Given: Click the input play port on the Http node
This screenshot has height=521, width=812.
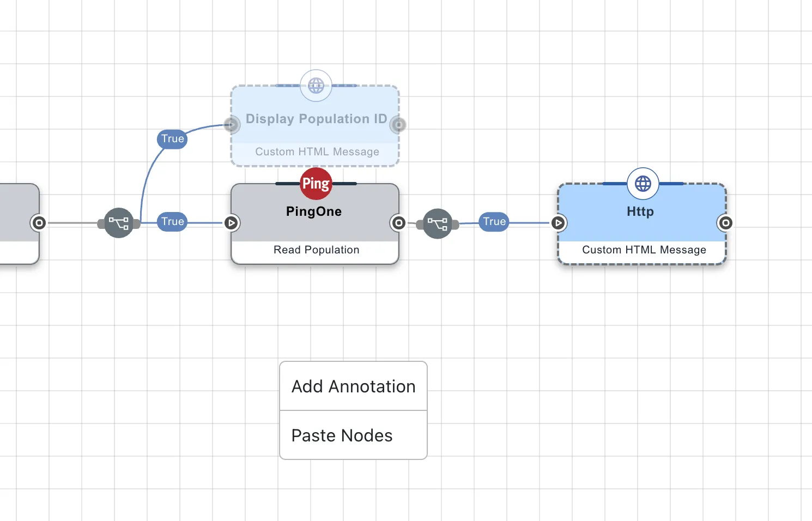Looking at the screenshot, I should click(559, 223).
